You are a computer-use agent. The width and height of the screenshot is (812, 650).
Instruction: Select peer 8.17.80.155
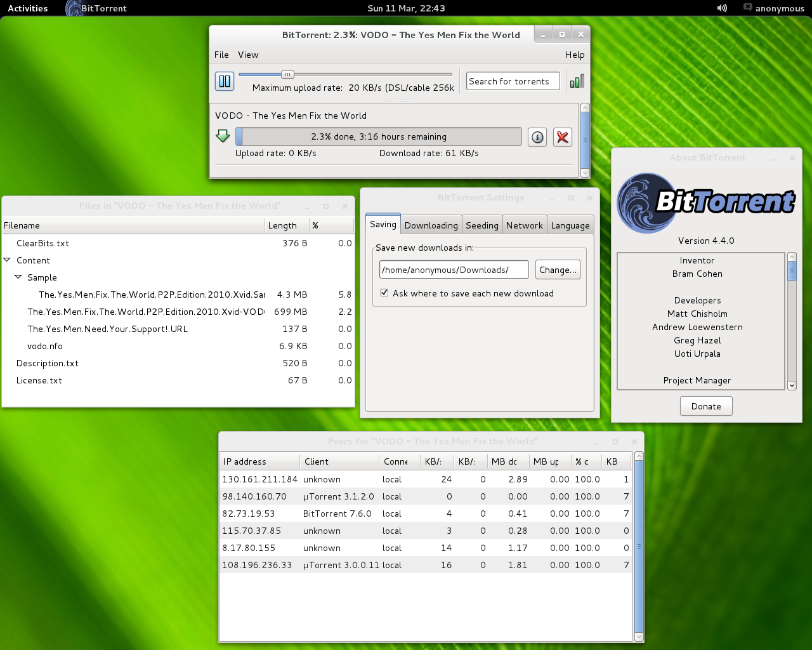[x=426, y=548]
